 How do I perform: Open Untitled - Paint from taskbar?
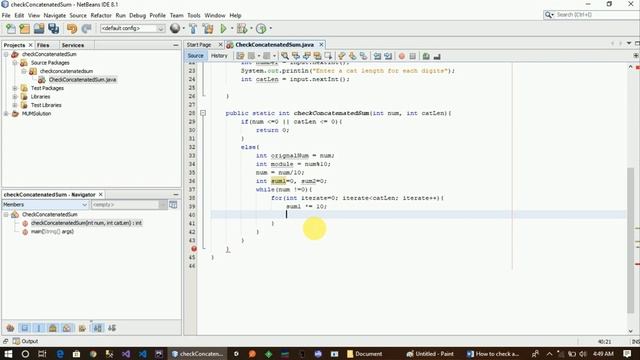tap(431, 353)
